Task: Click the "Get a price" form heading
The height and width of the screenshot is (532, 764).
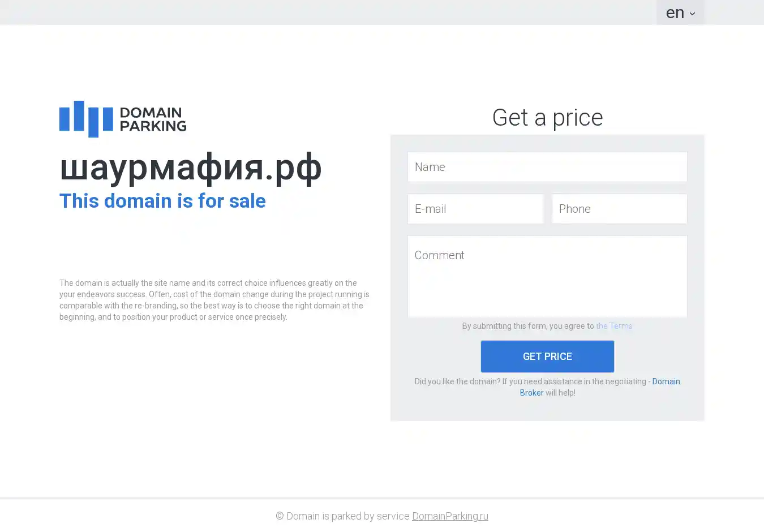Action: pyautogui.click(x=547, y=118)
